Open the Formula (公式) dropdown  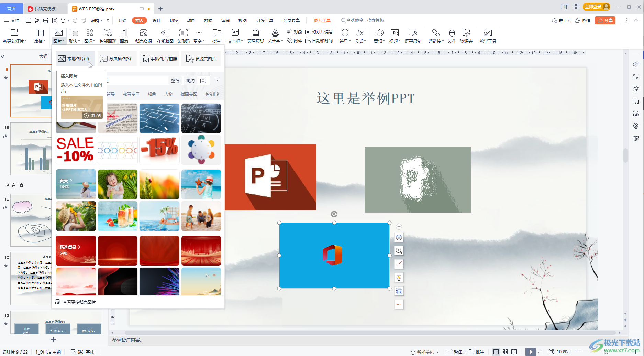coord(360,41)
